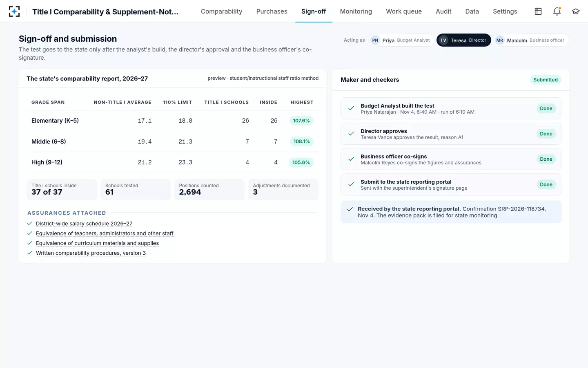Click the checkmark next to Written comparability procedures
This screenshot has height=368, width=588.
(30, 253)
